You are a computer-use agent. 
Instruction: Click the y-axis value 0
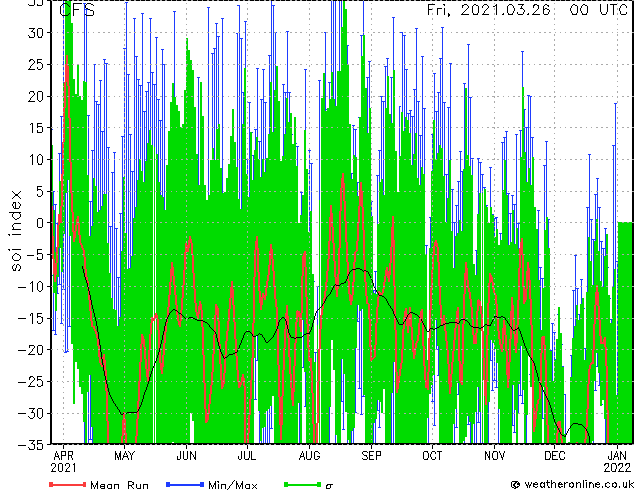40,223
